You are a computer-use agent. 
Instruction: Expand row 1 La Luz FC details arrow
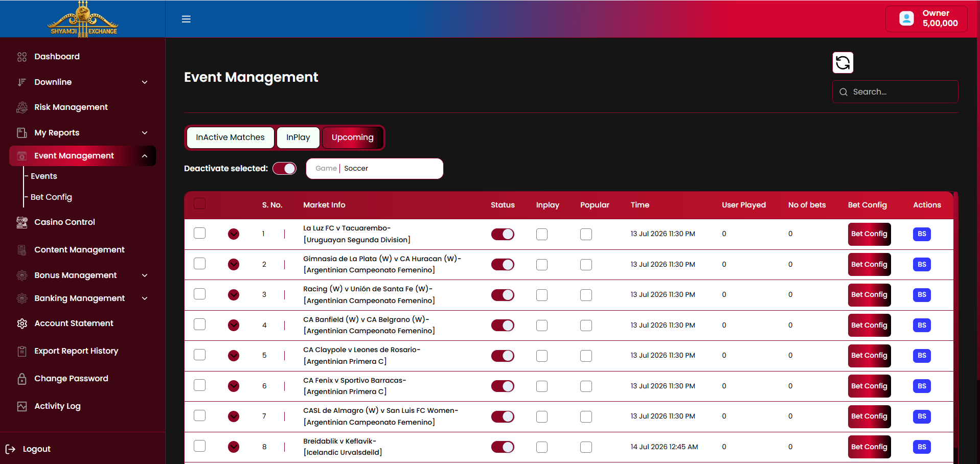(x=234, y=234)
